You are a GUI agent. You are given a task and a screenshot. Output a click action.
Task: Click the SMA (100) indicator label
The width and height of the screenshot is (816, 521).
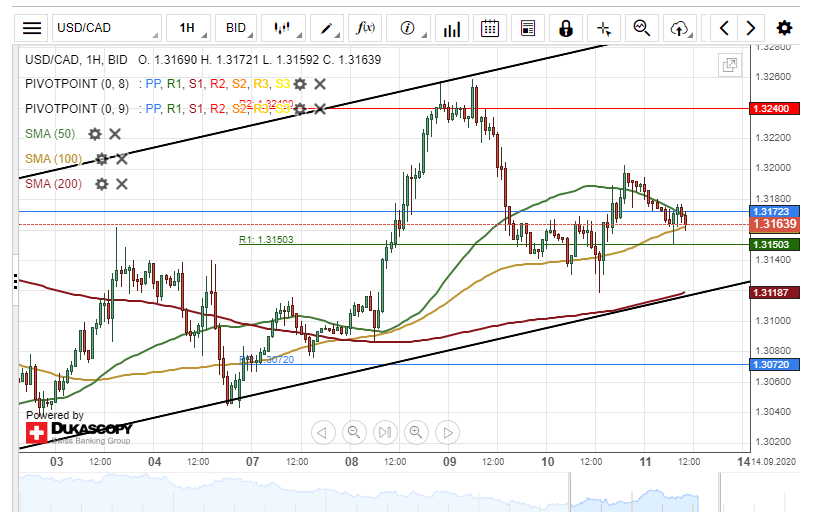click(52, 159)
